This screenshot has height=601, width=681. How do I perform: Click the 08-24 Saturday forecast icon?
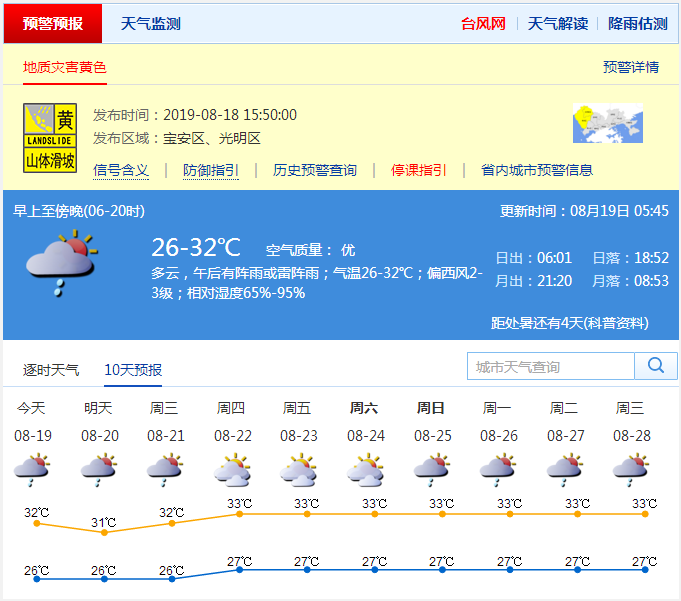(366, 469)
